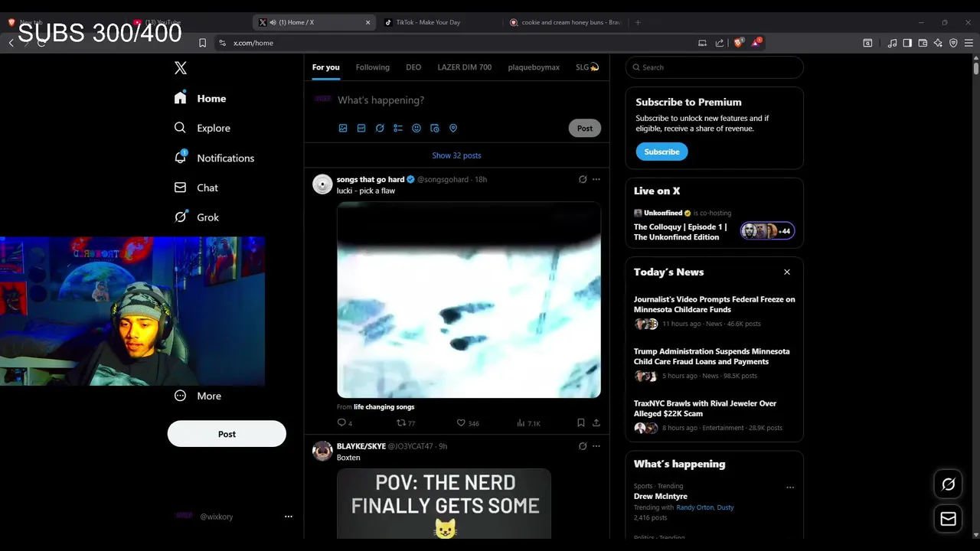Click the Brave Shields icon in address bar
Viewport: 980px width, 551px height.
pos(739,43)
